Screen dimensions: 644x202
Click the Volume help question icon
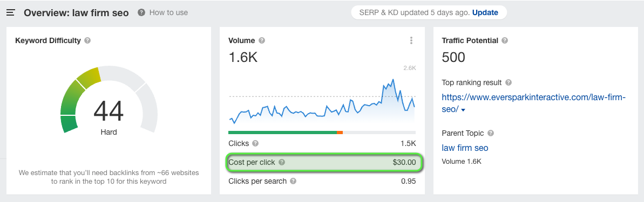[262, 40]
